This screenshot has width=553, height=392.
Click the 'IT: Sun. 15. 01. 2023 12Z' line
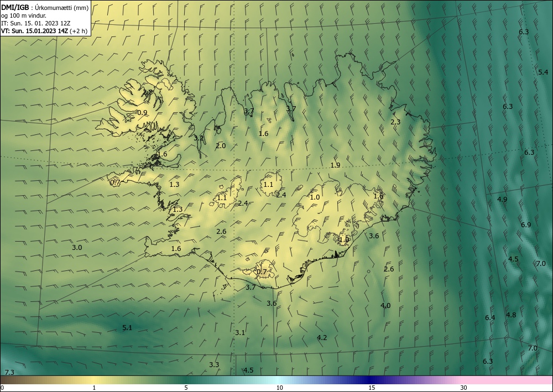click(35, 23)
